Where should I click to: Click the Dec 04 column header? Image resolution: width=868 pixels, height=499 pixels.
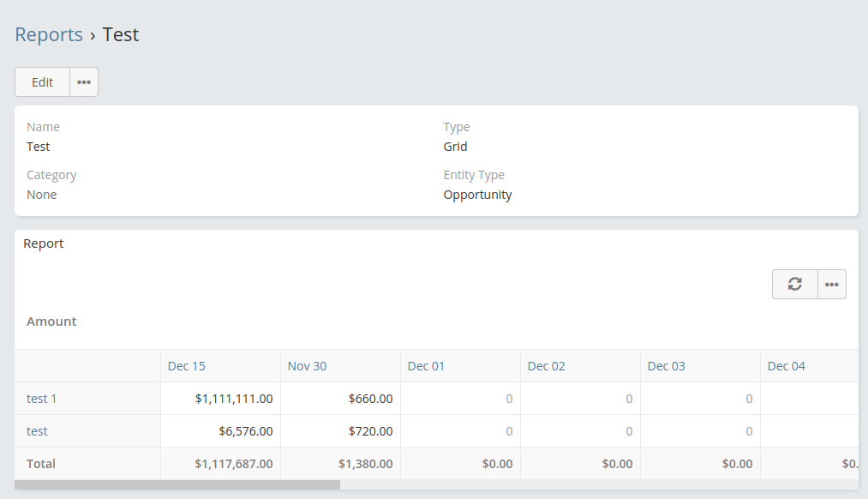(786, 366)
